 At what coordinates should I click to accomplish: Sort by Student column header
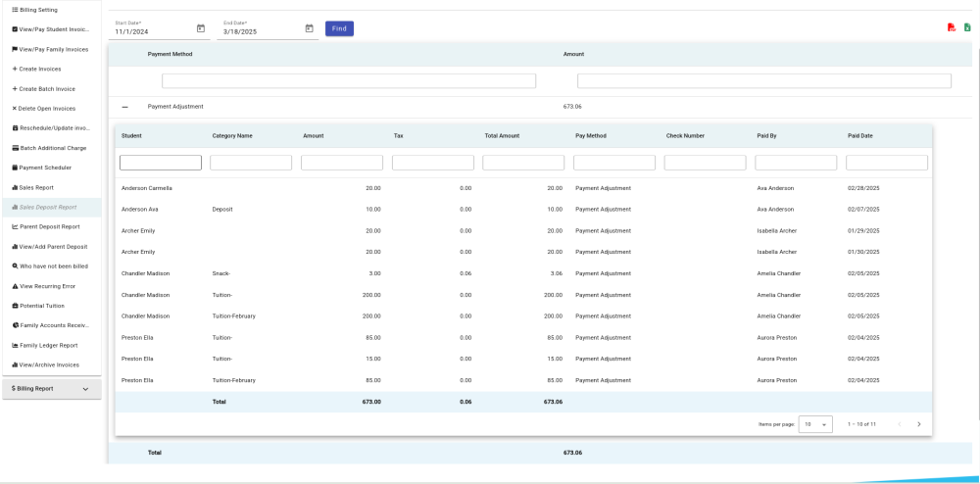(131, 135)
